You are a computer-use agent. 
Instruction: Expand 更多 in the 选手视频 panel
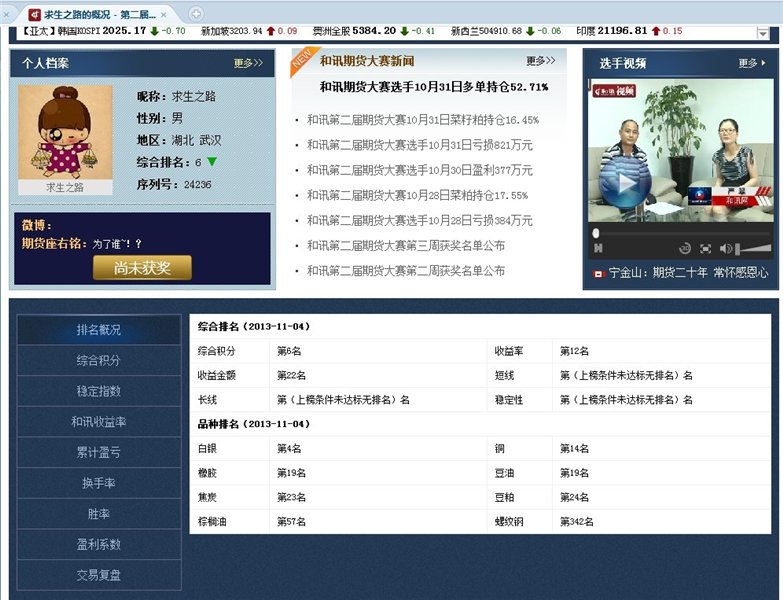(x=752, y=63)
